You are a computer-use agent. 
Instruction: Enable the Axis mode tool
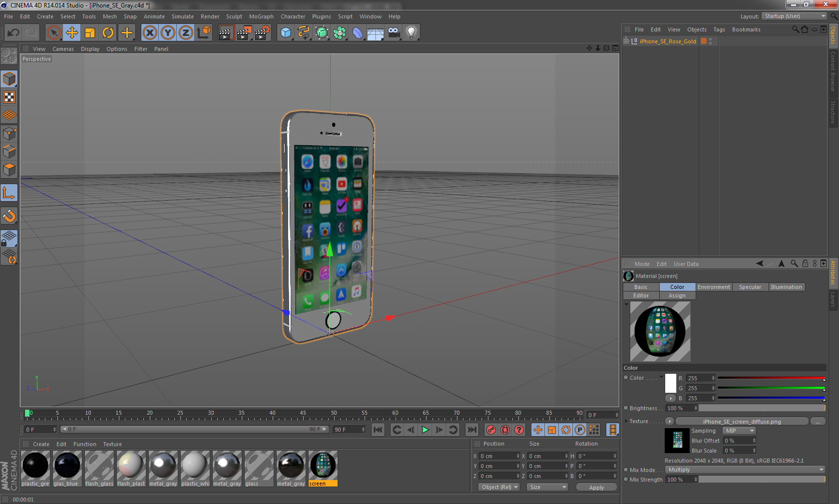(9, 193)
